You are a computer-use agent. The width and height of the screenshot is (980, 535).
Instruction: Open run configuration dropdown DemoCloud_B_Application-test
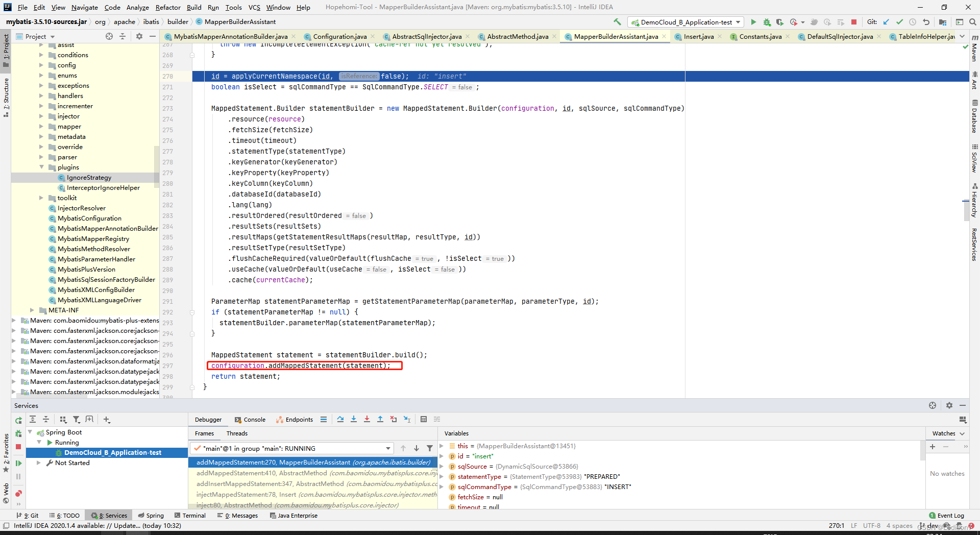coord(687,22)
